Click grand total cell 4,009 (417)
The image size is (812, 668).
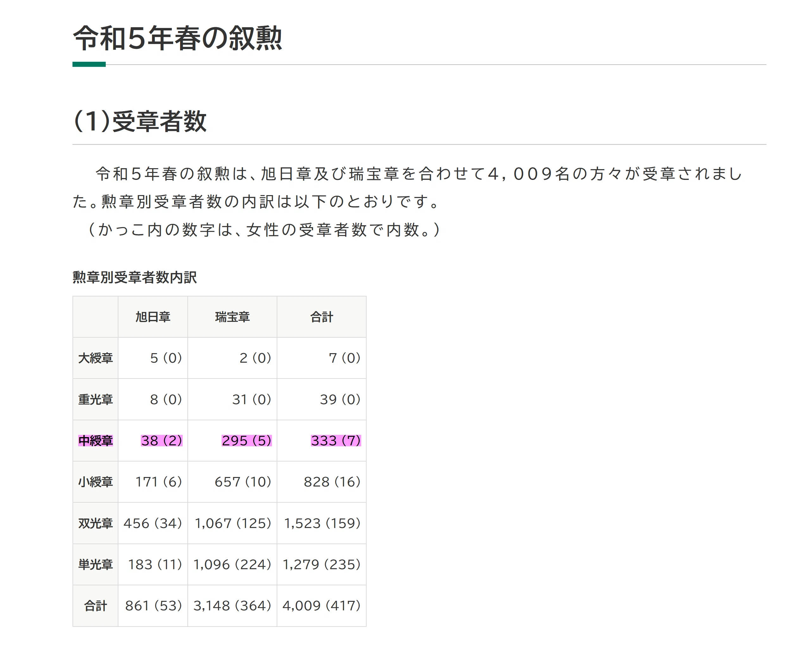coord(322,606)
